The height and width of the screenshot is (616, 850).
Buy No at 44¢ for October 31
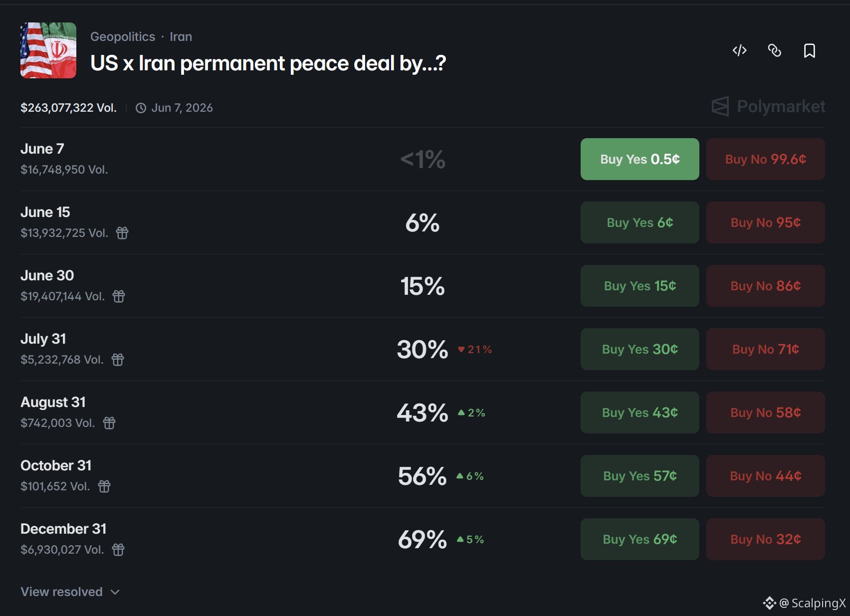click(765, 476)
